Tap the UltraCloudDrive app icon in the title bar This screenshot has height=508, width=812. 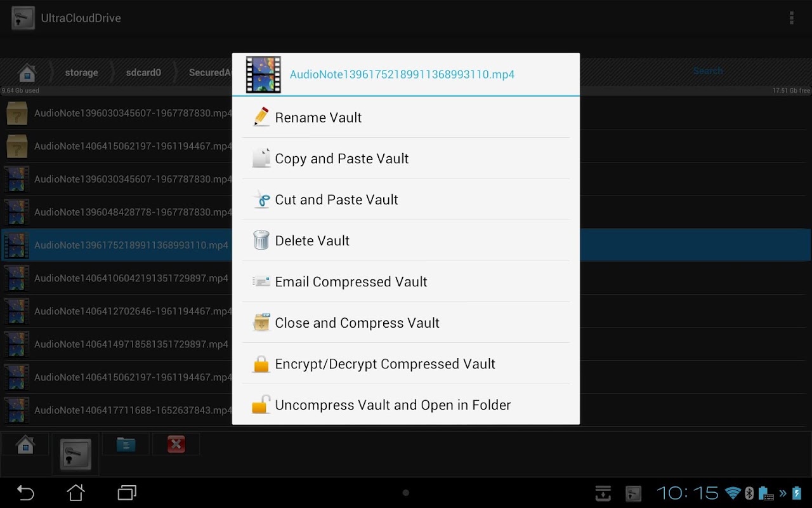[x=23, y=18]
